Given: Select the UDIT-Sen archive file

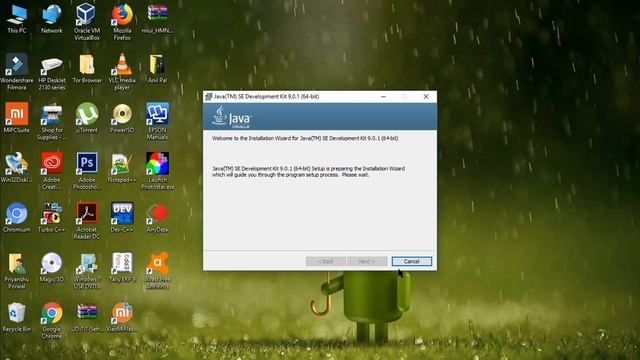Looking at the screenshot, I should click(87, 317).
